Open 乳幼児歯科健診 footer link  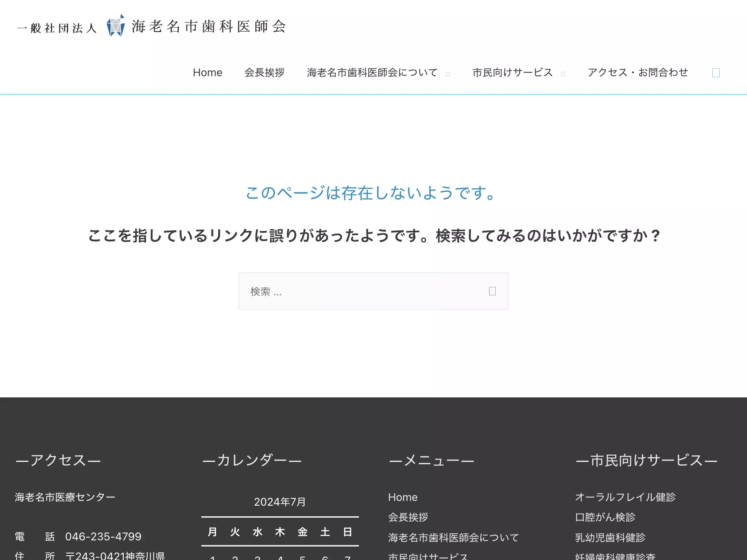click(x=610, y=537)
